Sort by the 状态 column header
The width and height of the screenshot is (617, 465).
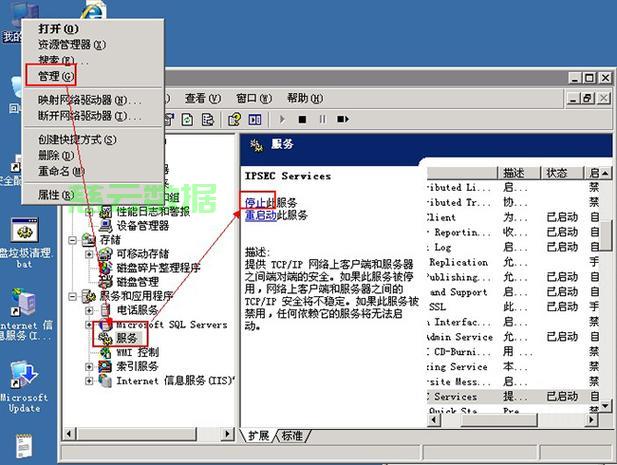(563, 173)
